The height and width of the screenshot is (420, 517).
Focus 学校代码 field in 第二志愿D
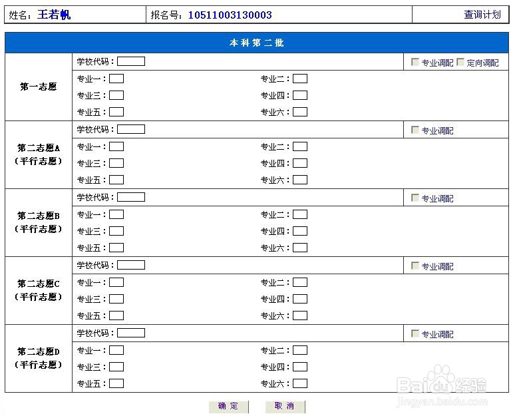[x=131, y=333]
